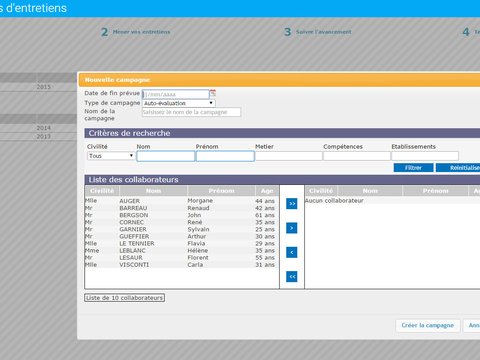Click the 2013 row in background list

click(38, 136)
